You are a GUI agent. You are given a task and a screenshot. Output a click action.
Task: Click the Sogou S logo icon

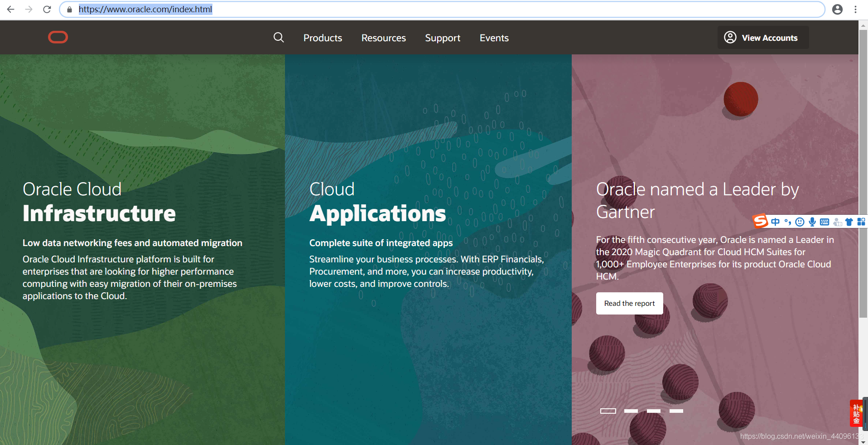(x=760, y=221)
